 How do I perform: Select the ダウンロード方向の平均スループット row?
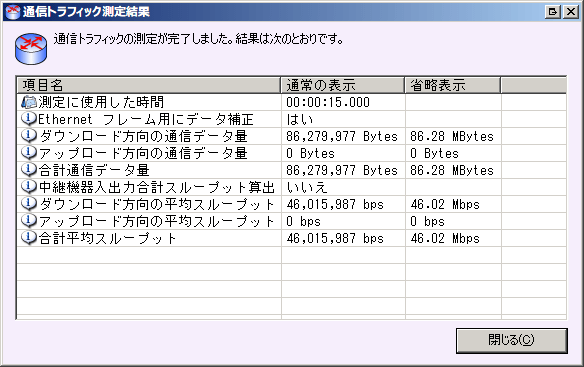click(x=292, y=204)
